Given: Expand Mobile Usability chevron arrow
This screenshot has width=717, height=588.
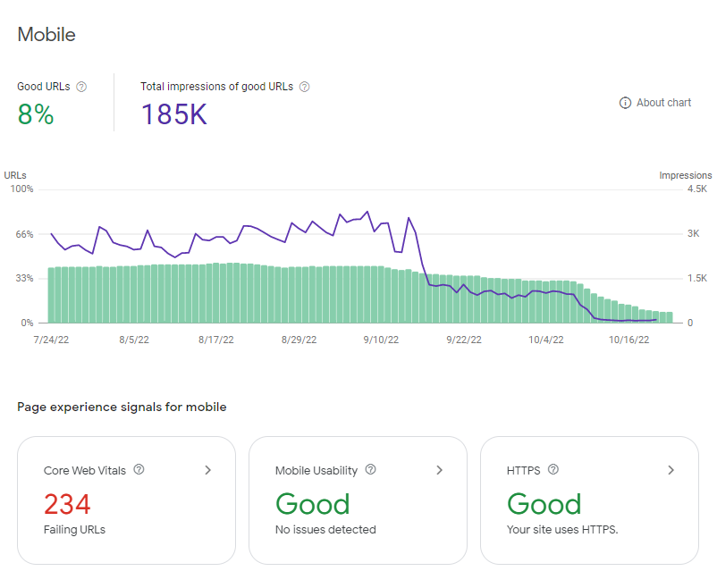Looking at the screenshot, I should [440, 470].
